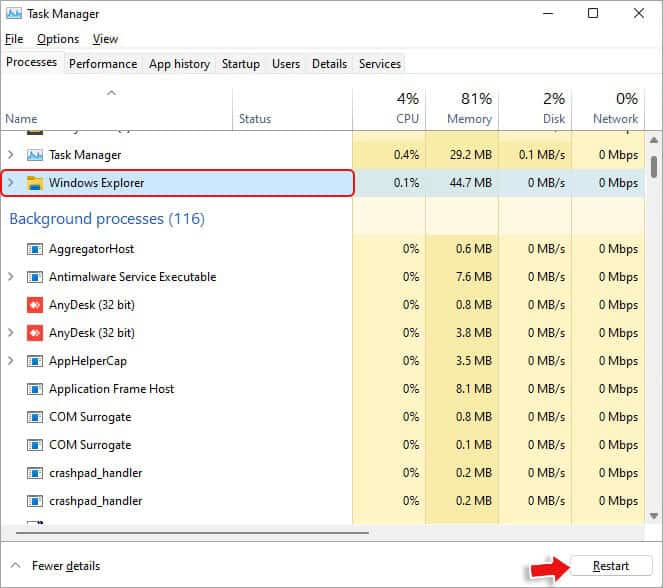Click the first crashpad_handler icon
Screen dimensions: 663x588
[35, 473]
